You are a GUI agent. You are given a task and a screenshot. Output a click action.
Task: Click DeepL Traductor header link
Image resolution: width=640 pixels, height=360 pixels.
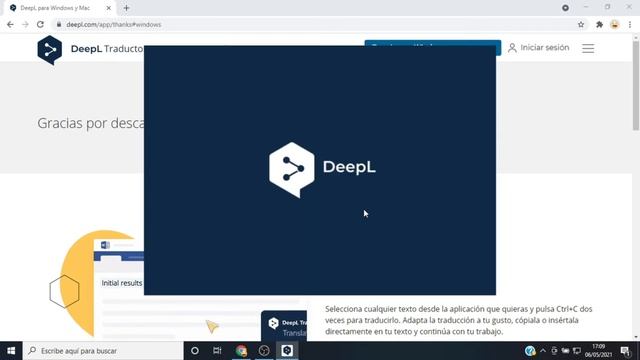(107, 49)
